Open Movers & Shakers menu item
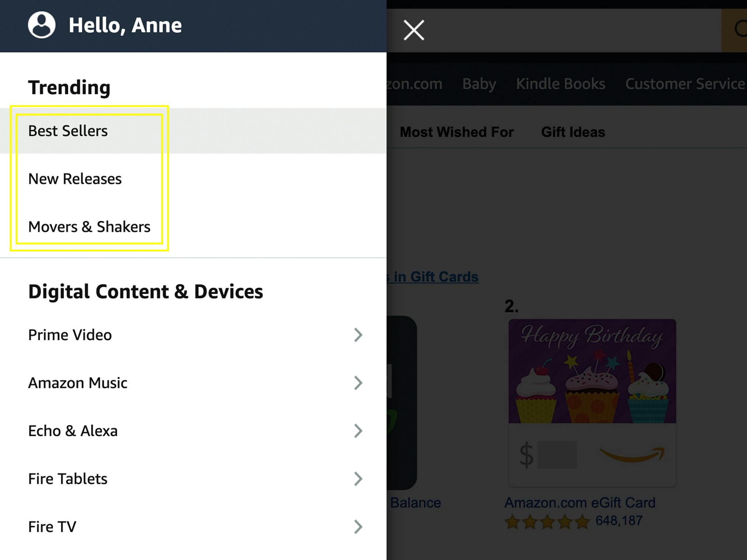Screen dimensions: 747x560 point(89,227)
